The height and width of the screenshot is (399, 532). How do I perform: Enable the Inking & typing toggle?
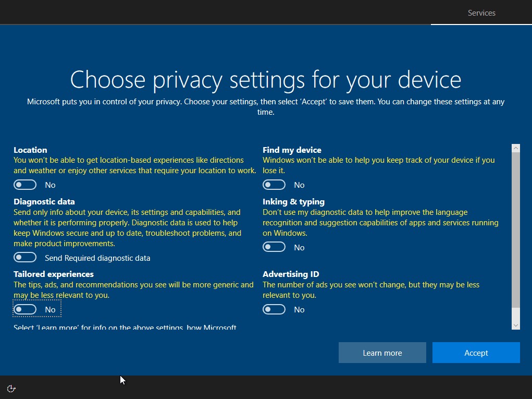coord(274,246)
